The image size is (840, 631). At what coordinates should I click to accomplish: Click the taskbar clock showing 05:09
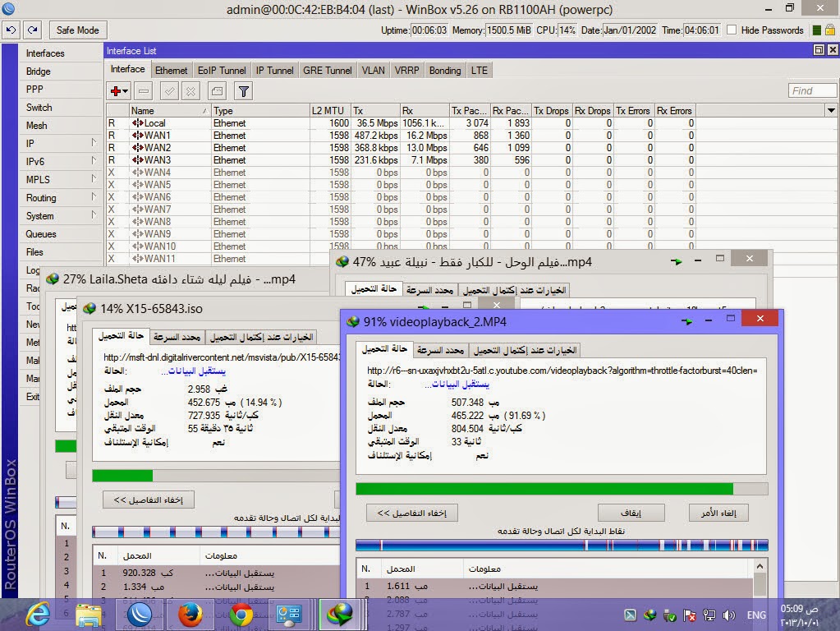point(799,615)
